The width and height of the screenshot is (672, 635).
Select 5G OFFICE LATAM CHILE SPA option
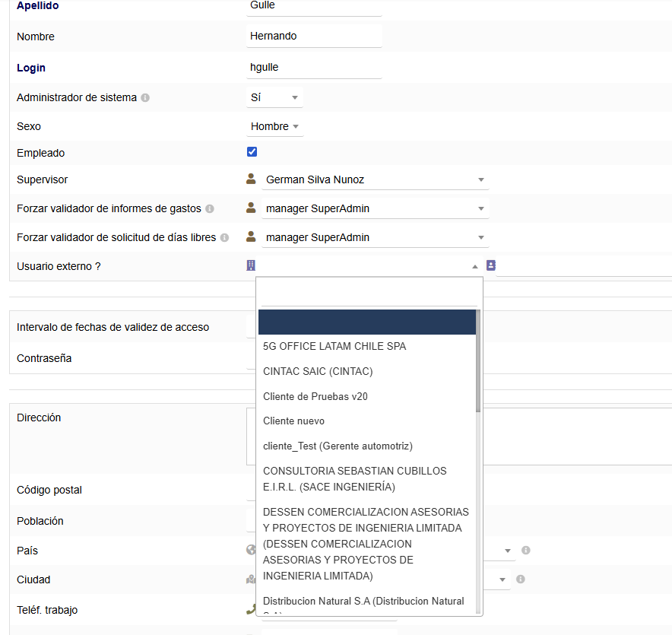334,346
